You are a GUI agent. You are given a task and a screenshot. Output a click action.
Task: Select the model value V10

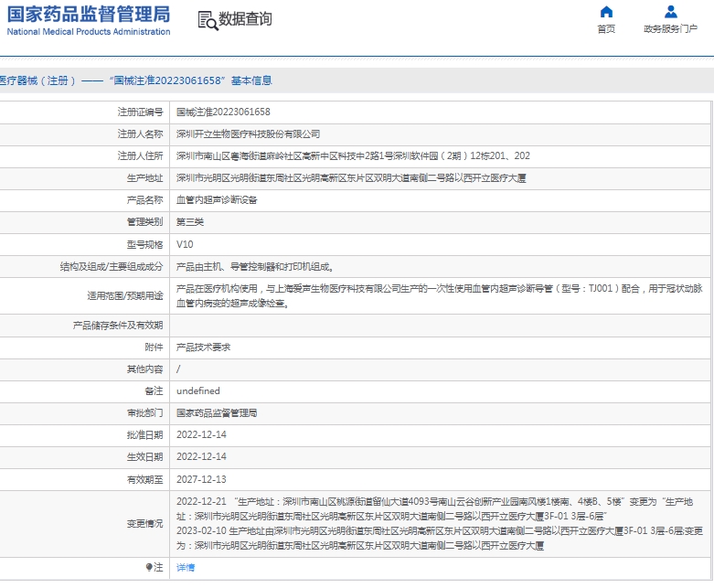click(185, 244)
